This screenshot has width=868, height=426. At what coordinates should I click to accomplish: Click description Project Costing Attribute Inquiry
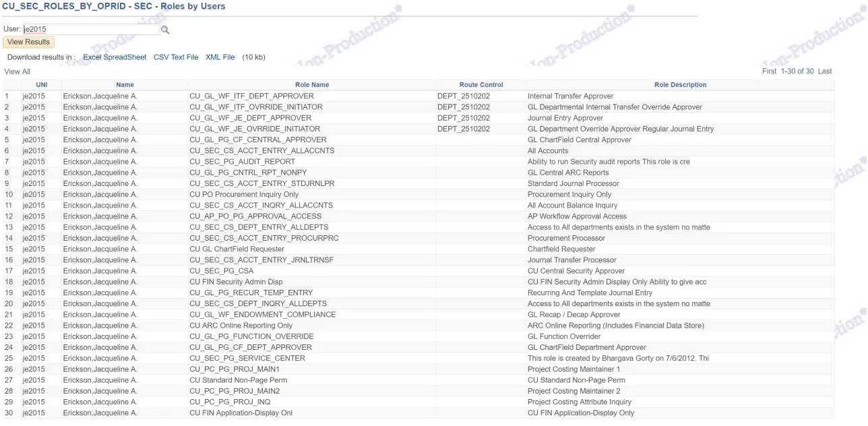(x=580, y=402)
